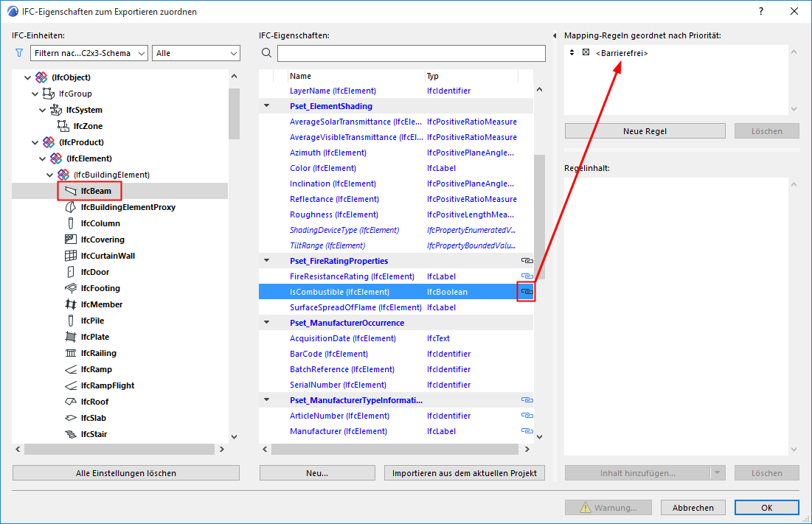Select the LayerName (IfcElement) property
The image size is (812, 524).
click(396, 91)
